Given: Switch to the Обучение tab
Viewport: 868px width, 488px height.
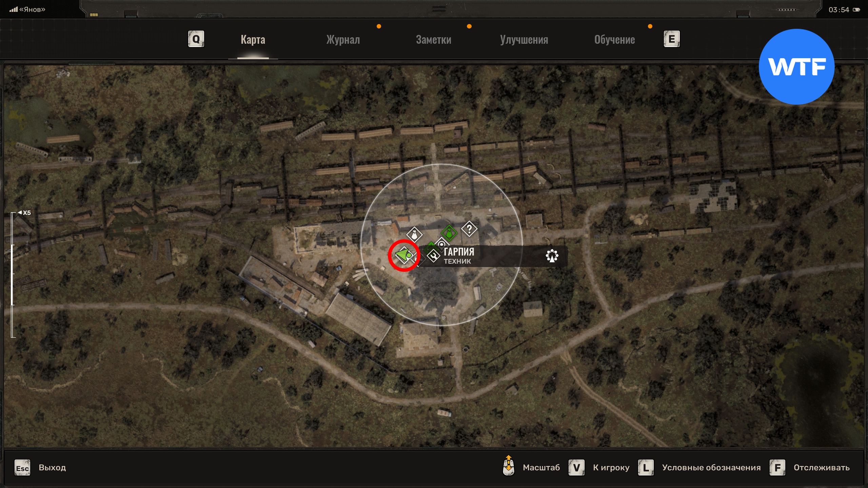Looking at the screenshot, I should pos(614,40).
